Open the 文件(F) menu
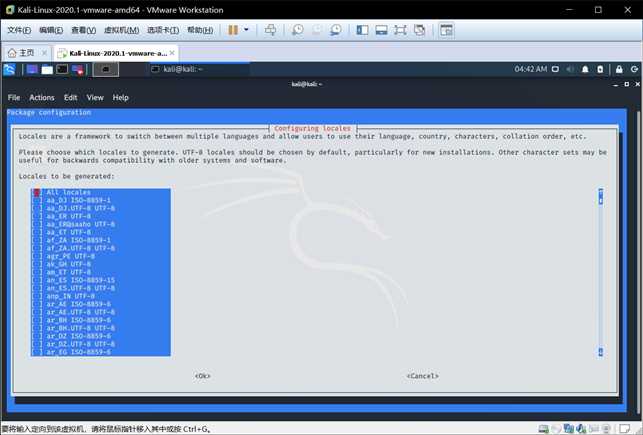Image resolution: width=643 pixels, height=435 pixels. click(x=19, y=30)
